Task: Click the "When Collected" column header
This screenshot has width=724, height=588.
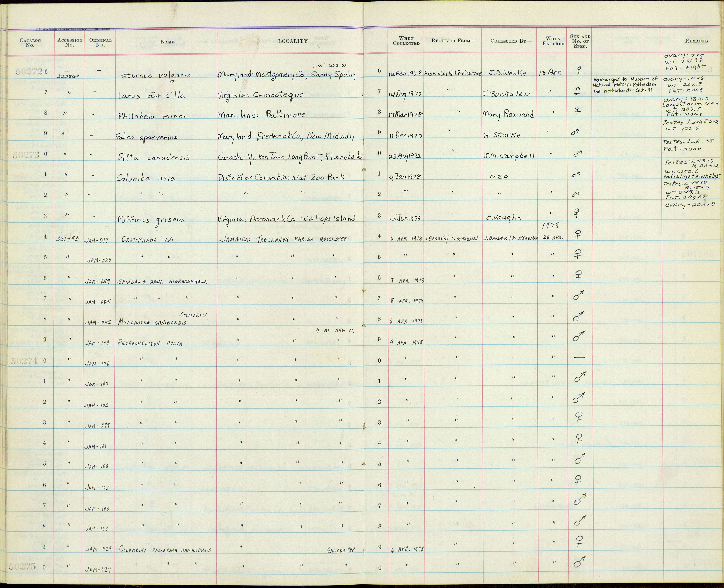Action: [x=406, y=41]
